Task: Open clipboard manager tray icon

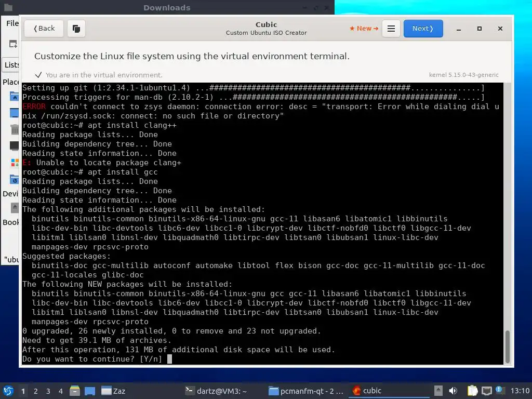Action: click(472, 391)
